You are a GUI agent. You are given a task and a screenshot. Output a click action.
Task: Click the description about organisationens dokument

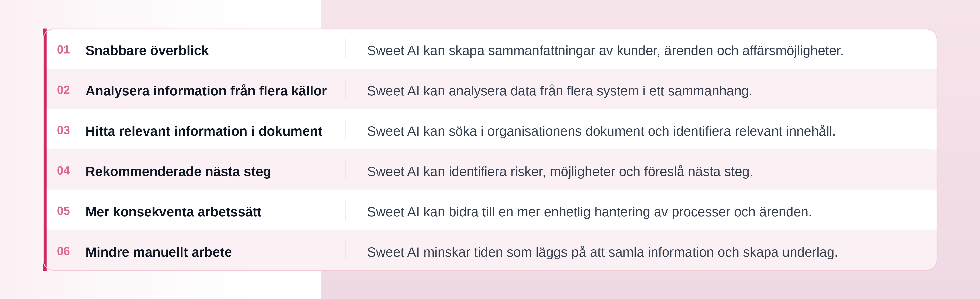tap(601, 131)
